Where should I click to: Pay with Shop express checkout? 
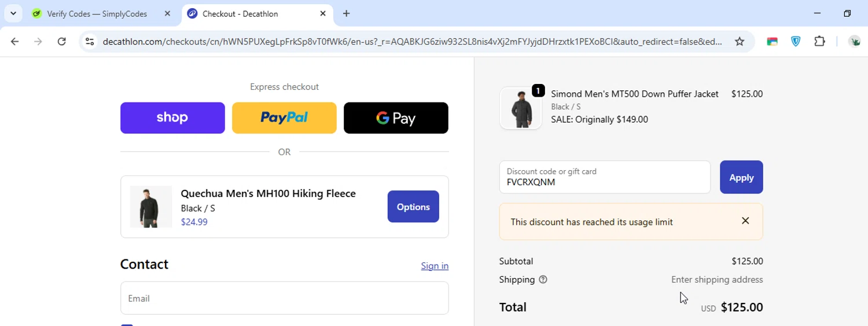[x=172, y=118]
